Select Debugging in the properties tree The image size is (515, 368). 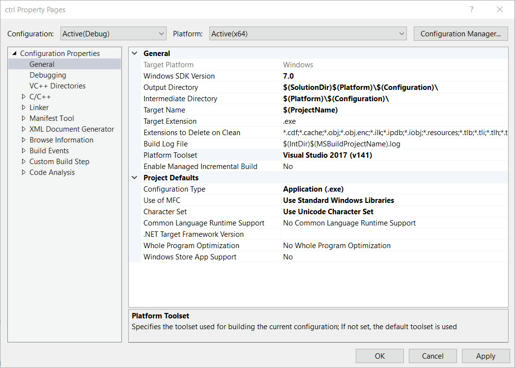pos(48,75)
